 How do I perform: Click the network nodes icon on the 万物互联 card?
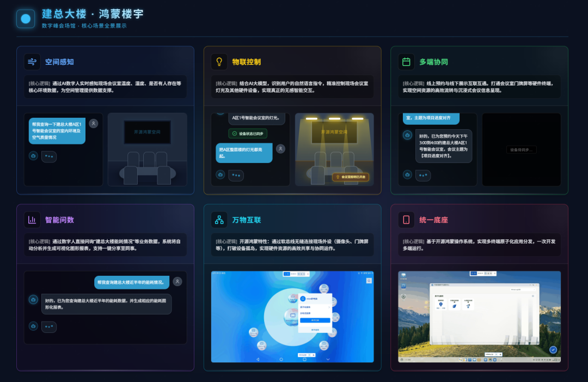(218, 219)
